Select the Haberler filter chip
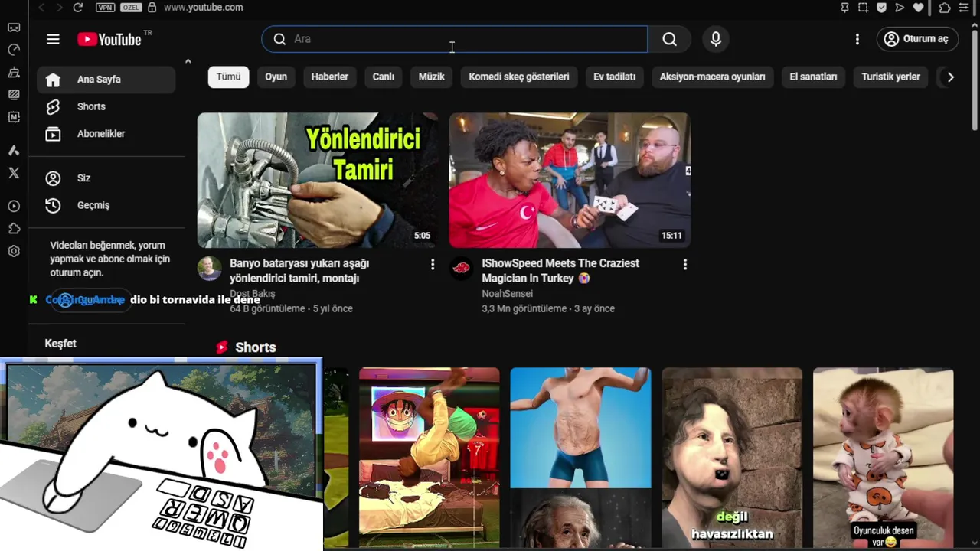980x551 pixels. pyautogui.click(x=330, y=77)
